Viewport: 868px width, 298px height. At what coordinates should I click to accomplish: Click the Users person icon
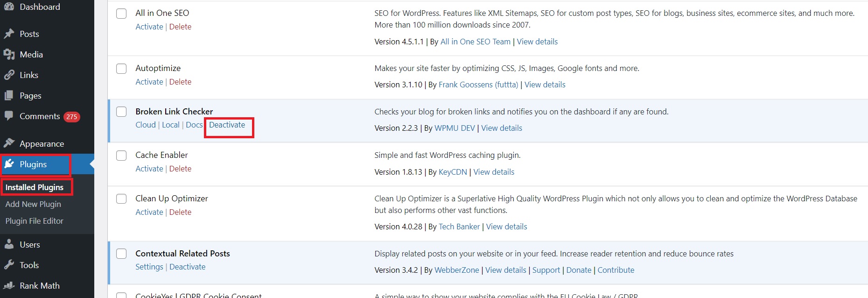9,244
